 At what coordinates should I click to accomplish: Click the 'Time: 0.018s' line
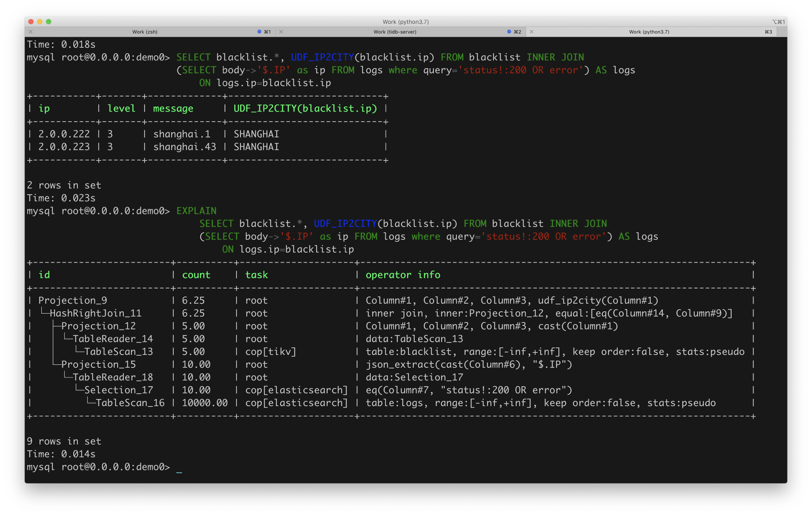pos(61,44)
